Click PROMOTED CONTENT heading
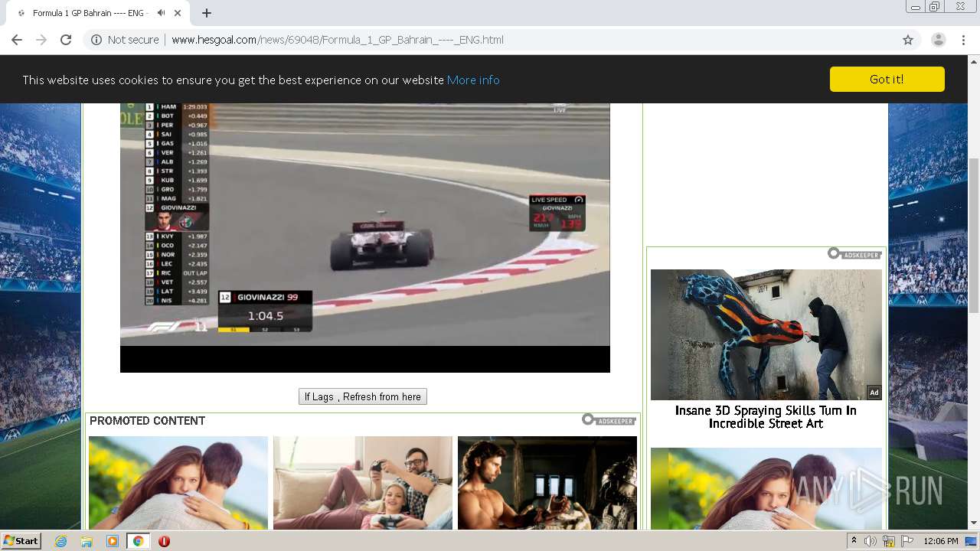Screen dimensions: 980x551 147,421
